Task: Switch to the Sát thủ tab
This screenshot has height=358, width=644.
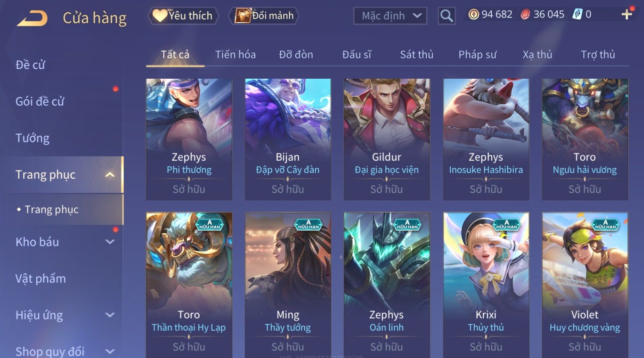Action: click(x=417, y=55)
